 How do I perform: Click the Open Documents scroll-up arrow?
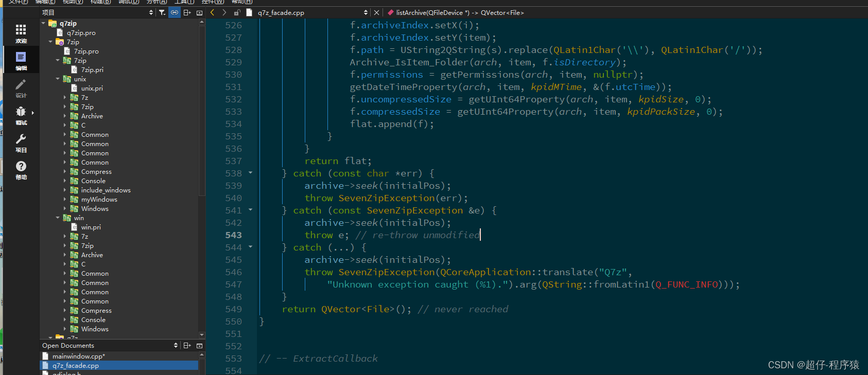pyautogui.click(x=202, y=355)
